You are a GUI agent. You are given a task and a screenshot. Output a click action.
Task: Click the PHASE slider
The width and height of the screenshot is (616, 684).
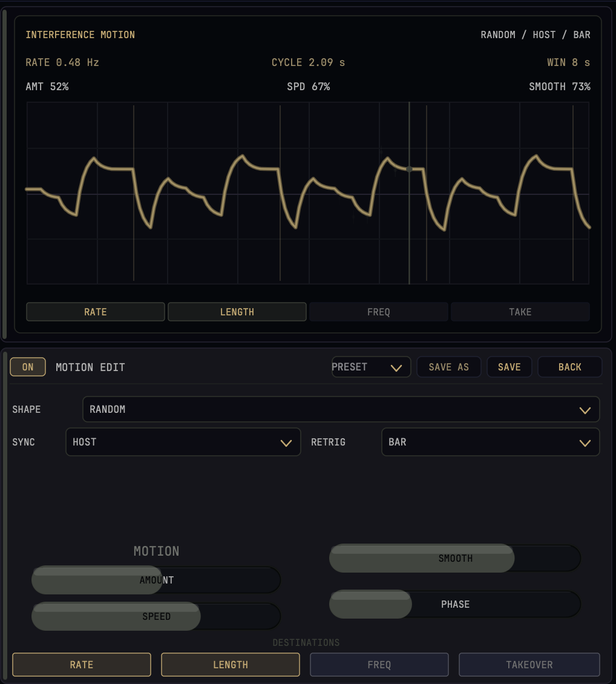pos(455,604)
